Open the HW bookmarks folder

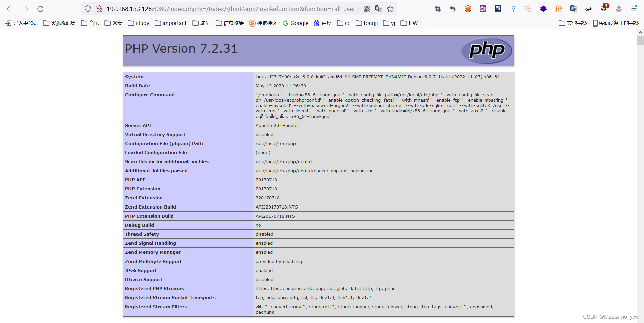409,23
